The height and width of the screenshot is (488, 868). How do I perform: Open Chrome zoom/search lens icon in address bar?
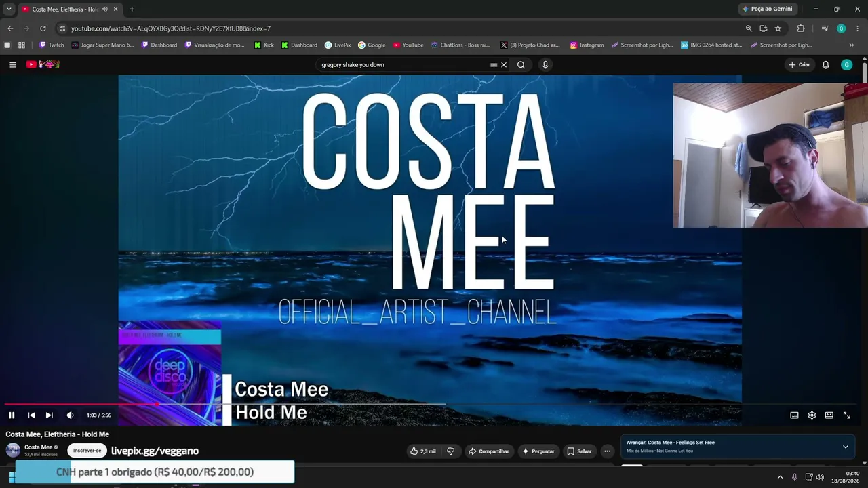coord(749,28)
